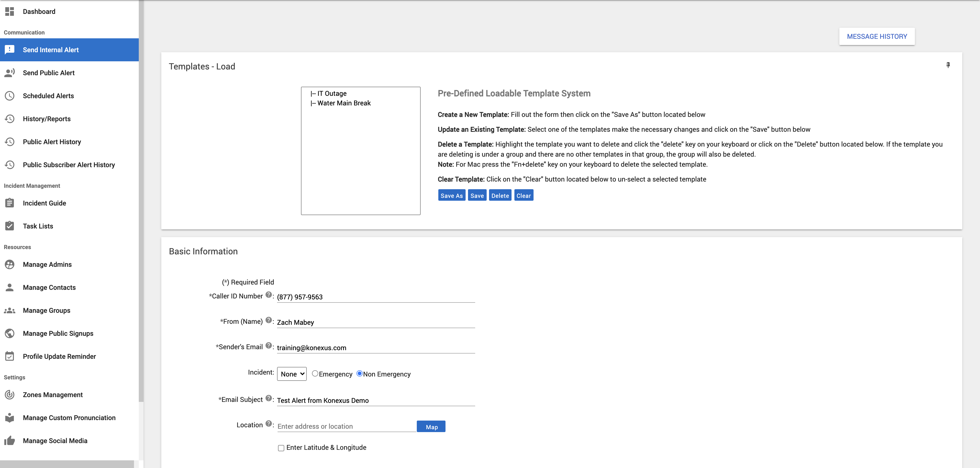
Task: Click the Profile Update Reminder calendar icon
Action: 10,356
